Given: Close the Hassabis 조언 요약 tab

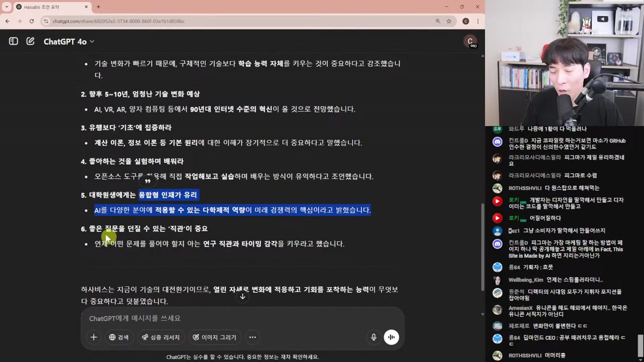Looking at the screenshot, I should [86, 7].
